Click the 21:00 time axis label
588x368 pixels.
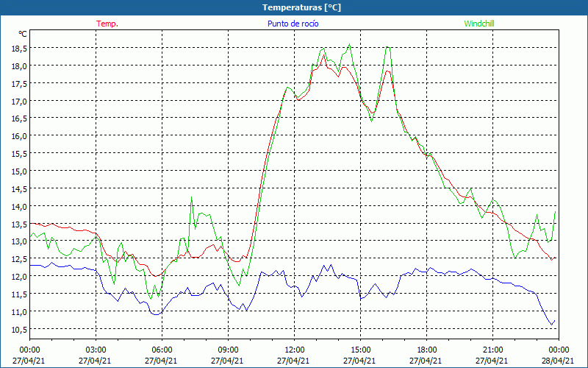tap(492, 350)
